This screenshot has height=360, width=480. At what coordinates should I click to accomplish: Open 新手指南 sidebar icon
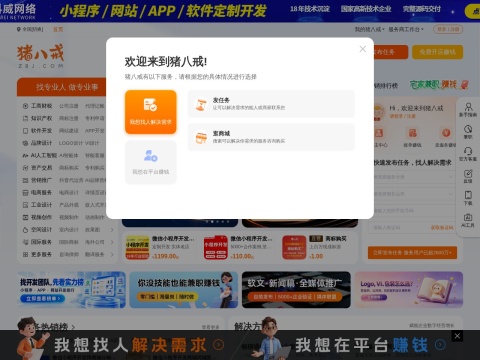pos(468,110)
